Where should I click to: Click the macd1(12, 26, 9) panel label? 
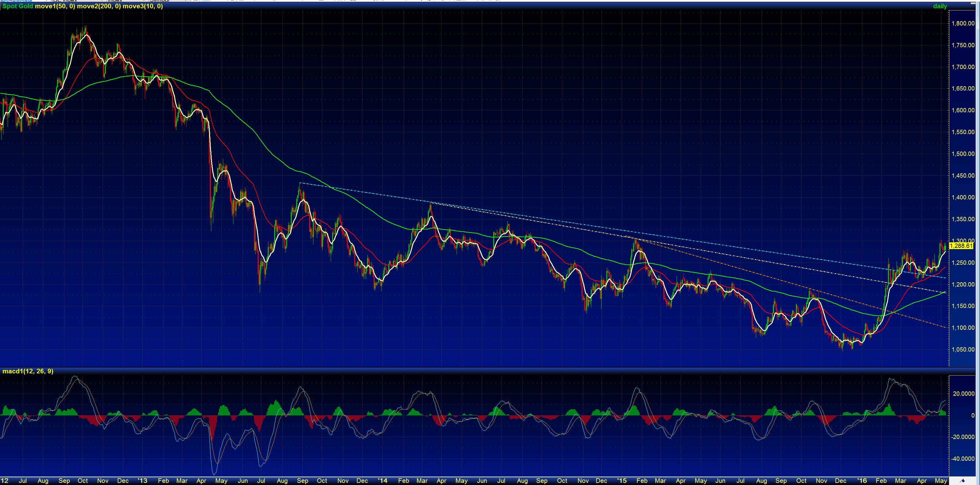click(x=28, y=371)
